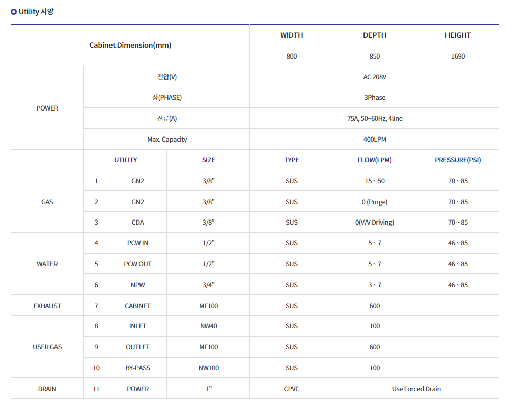This screenshot has width=532, height=412.
Task: Select the 400LPM Max. Capacity value
Action: [x=374, y=140]
